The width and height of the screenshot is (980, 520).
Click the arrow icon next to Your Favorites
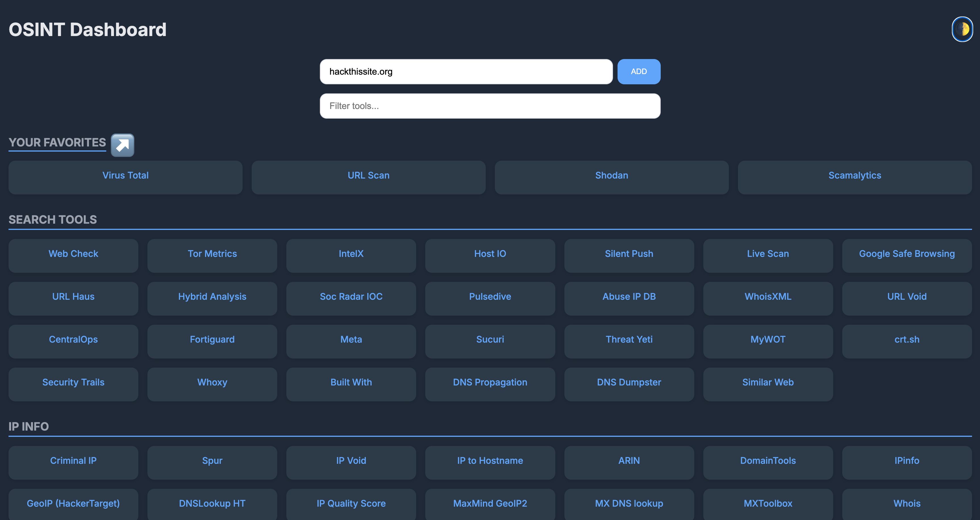122,145
